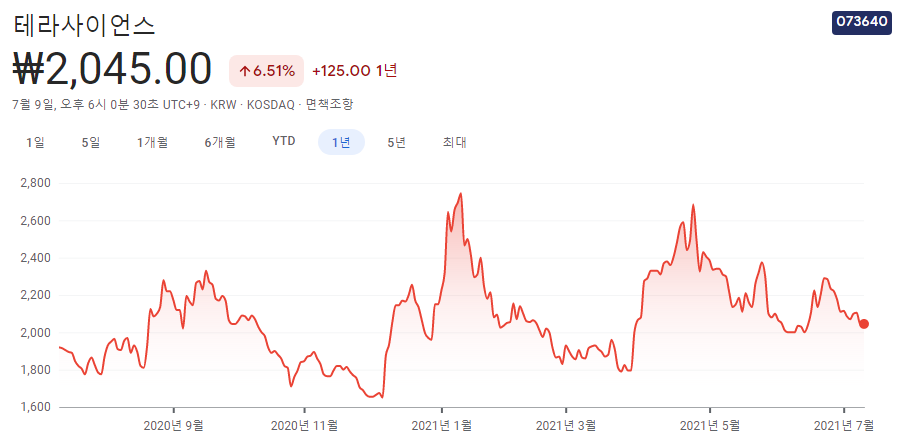Click the red endpoint dot on chart
The image size is (897, 444).
(x=864, y=324)
